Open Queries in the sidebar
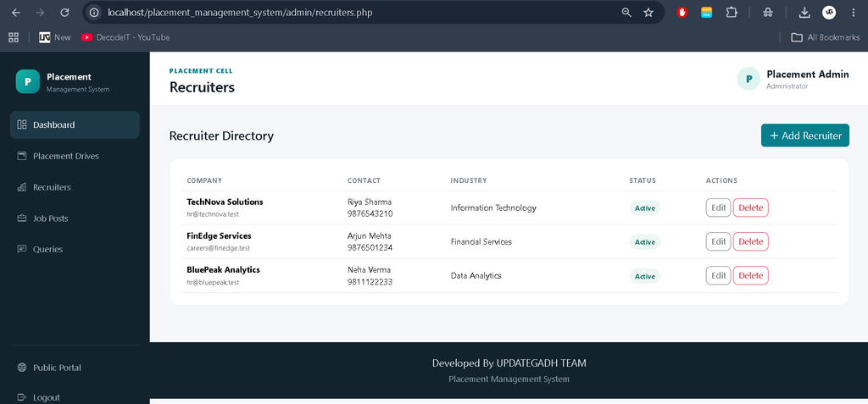This screenshot has height=404, width=868. 75,249
